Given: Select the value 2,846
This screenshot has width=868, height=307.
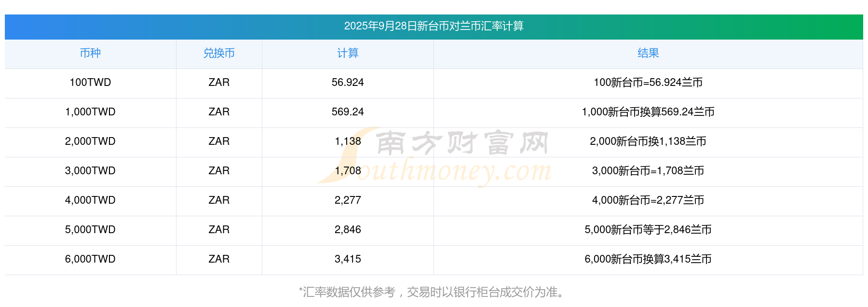Looking at the screenshot, I should [x=348, y=230].
